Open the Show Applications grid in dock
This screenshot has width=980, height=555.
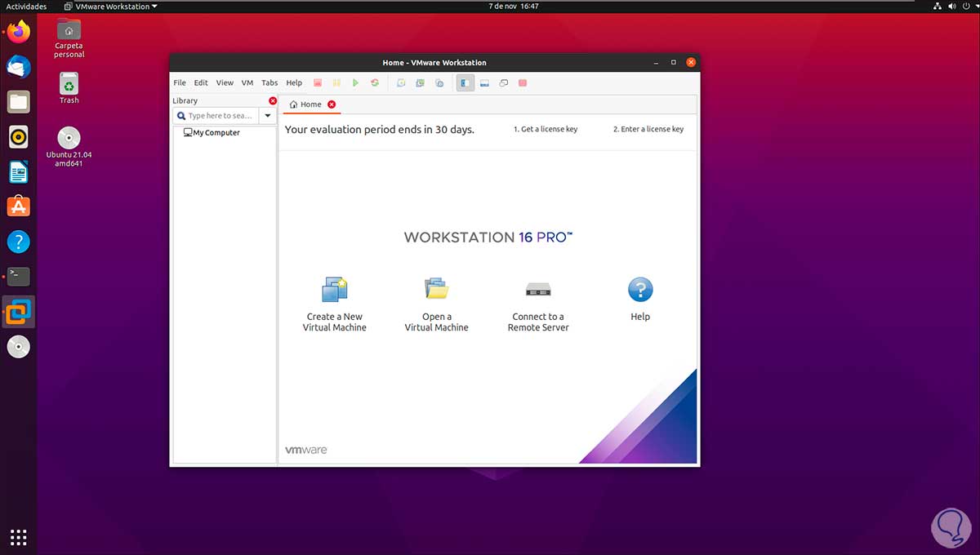[19, 537]
